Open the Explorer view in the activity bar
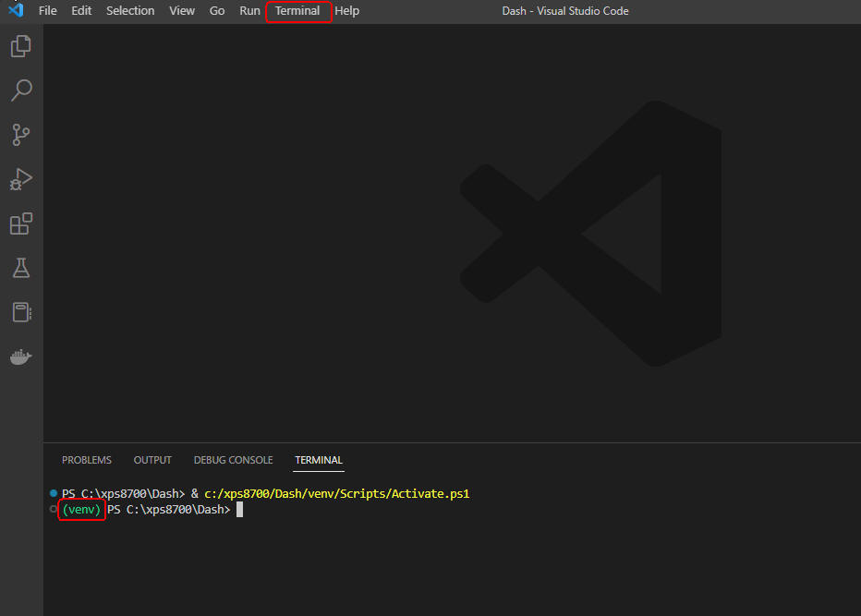Image resolution: width=861 pixels, height=616 pixels. point(21,46)
